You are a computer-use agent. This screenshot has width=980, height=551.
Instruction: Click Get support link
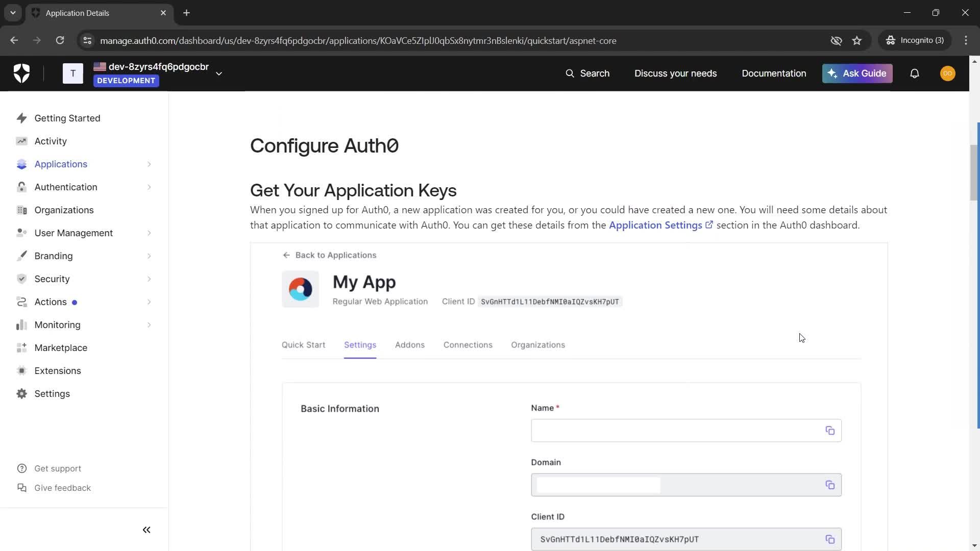[50, 469]
